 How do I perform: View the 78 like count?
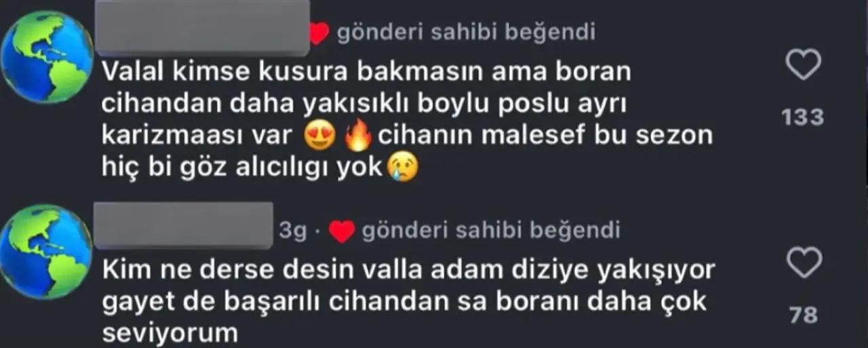[x=804, y=315]
